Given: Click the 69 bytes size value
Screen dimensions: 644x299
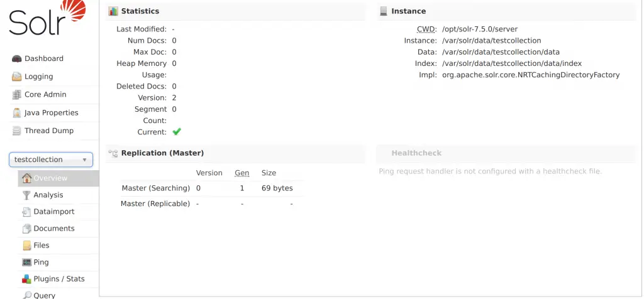Looking at the screenshot, I should click(277, 188).
